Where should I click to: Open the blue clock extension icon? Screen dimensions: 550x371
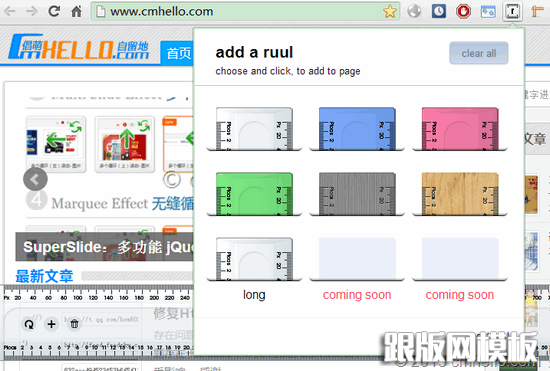point(439,11)
